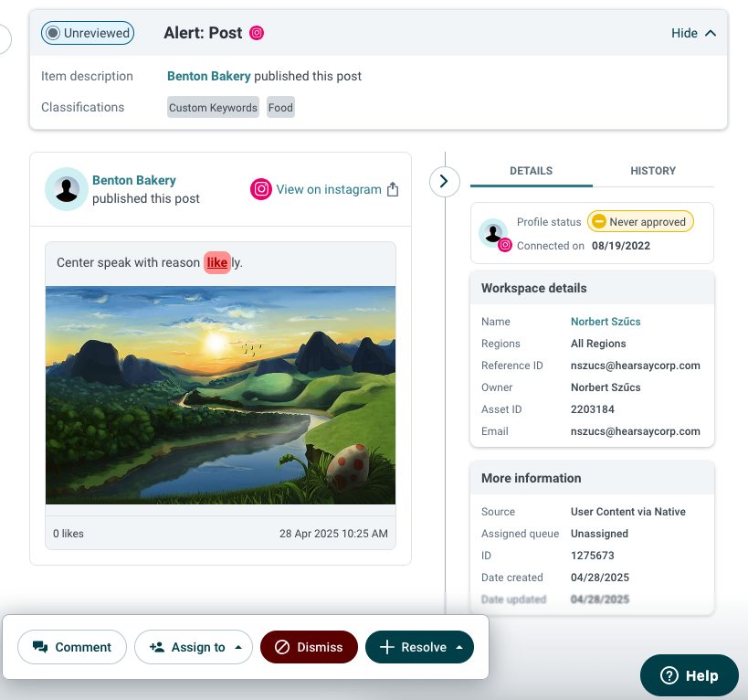Viewport: 748px width, 700px height.
Task: Open the Assign to dropdown
Action: coord(194,647)
